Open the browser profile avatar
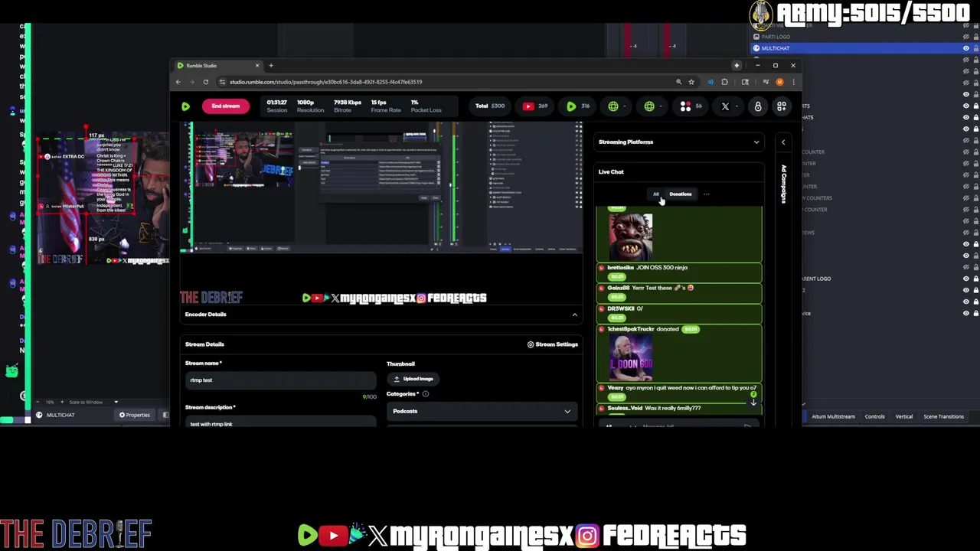Viewport: 980px width, 551px height. coord(779,82)
